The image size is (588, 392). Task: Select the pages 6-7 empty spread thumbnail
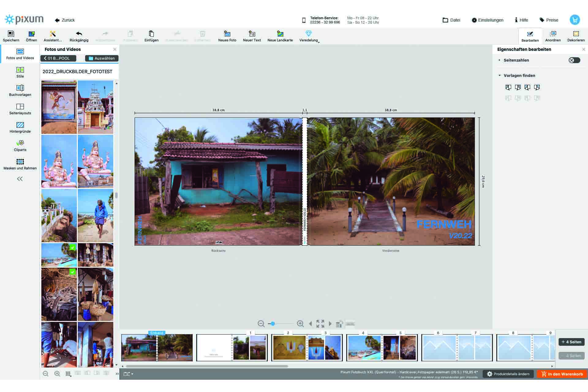coord(457,348)
